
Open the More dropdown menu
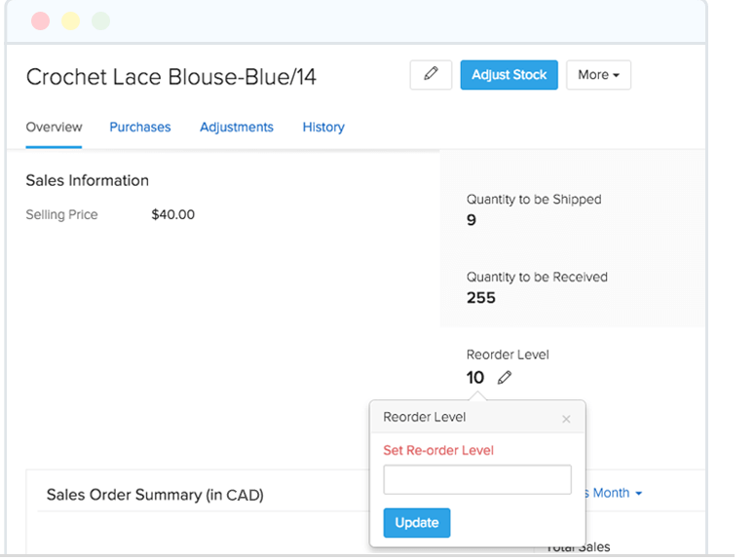(x=598, y=75)
